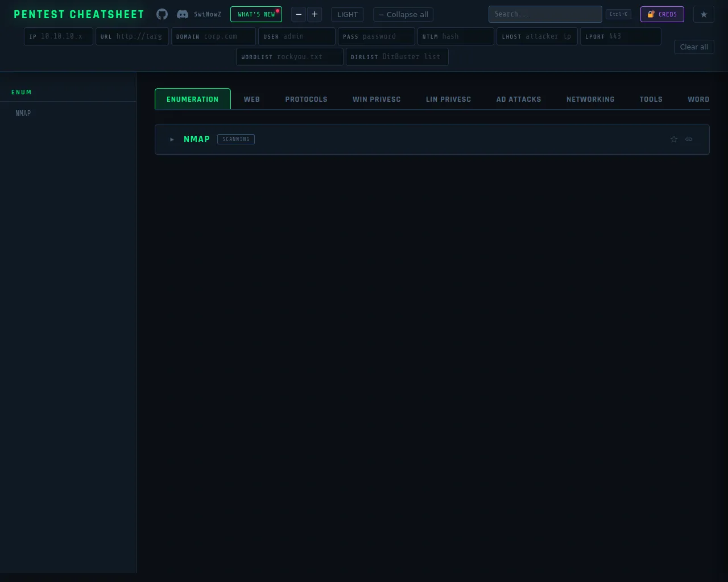Select the WIN PRIVESC tab
Screen dimensions: 728x582
click(x=376, y=99)
